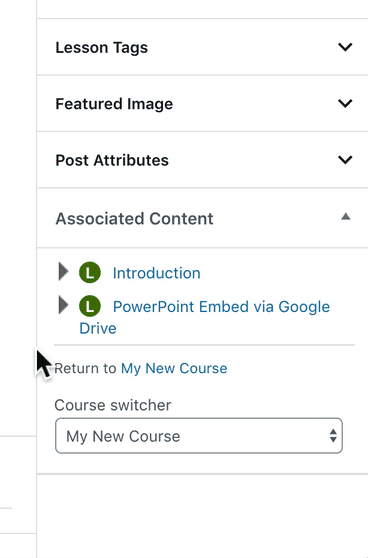Click the green L icon beside Introduction
This screenshot has width=368, height=558.
90,273
